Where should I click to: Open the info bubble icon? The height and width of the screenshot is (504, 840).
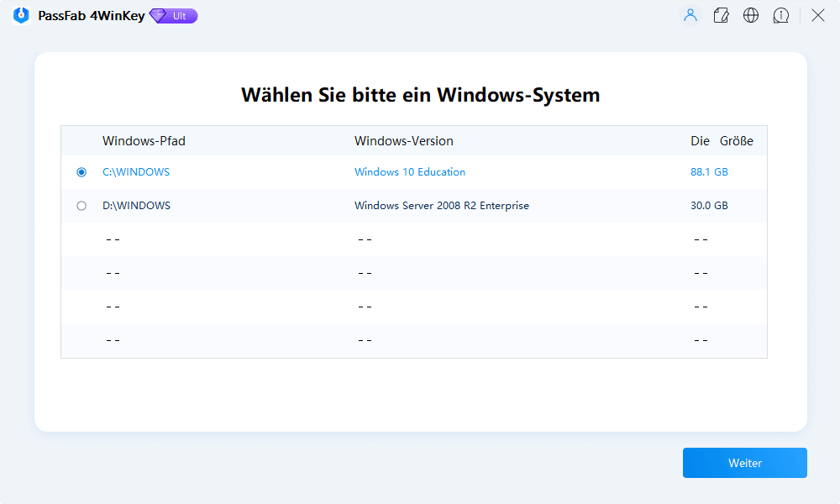coord(781,15)
